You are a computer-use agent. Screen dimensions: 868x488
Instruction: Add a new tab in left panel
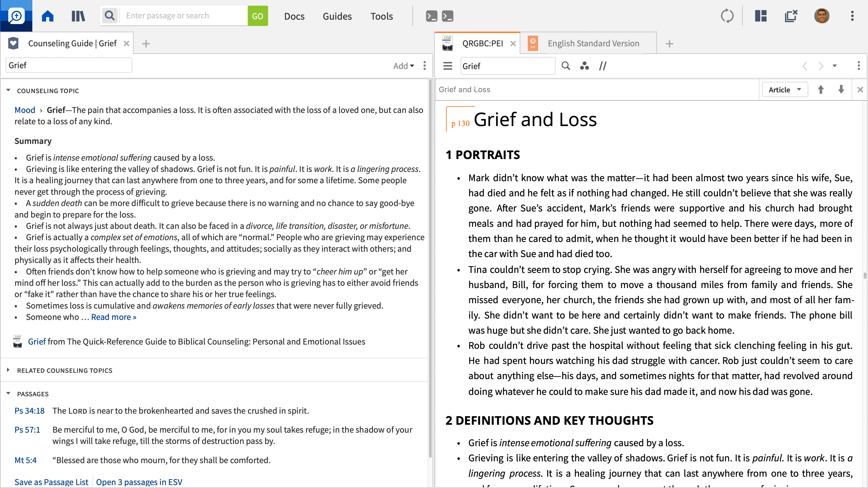[x=146, y=43]
